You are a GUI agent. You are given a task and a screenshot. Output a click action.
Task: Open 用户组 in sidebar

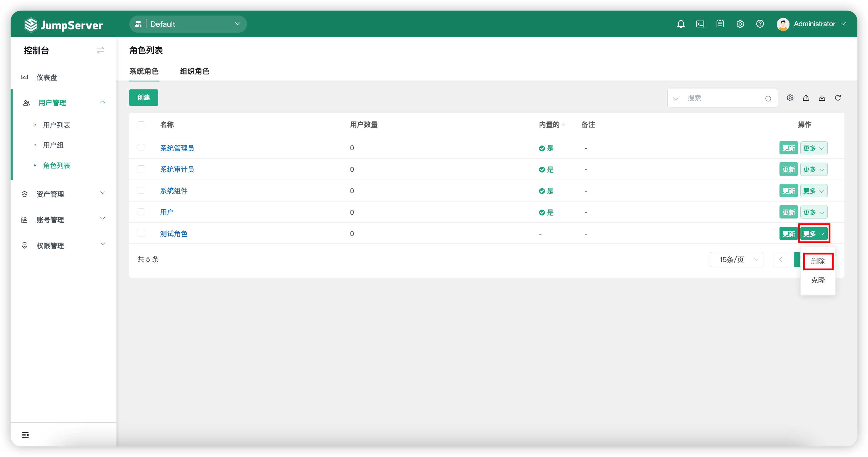click(x=53, y=145)
